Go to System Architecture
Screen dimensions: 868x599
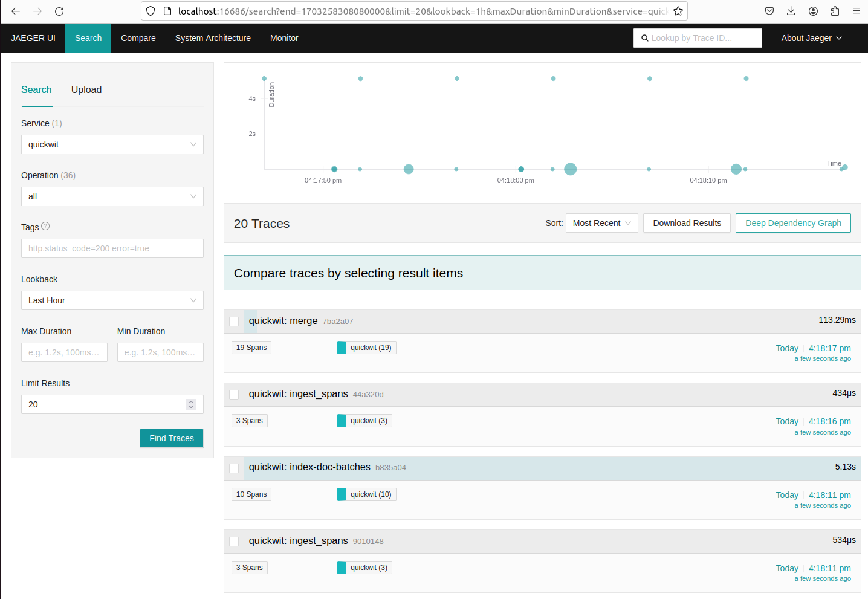213,38
